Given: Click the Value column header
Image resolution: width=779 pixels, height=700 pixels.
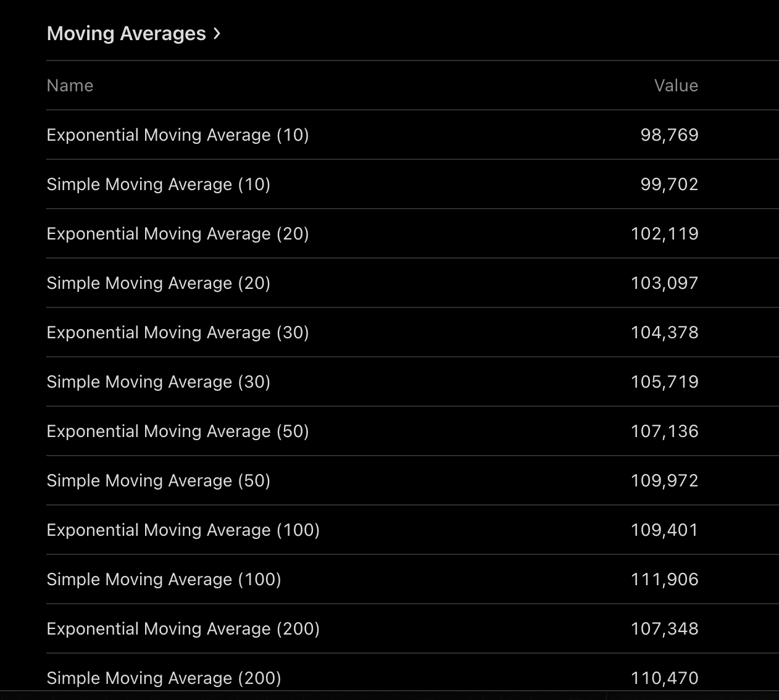Looking at the screenshot, I should pos(676,85).
